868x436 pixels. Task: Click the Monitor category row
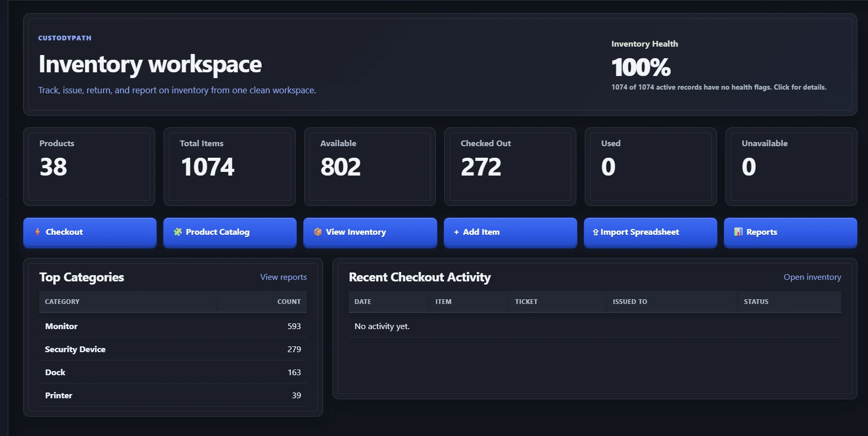tap(173, 326)
